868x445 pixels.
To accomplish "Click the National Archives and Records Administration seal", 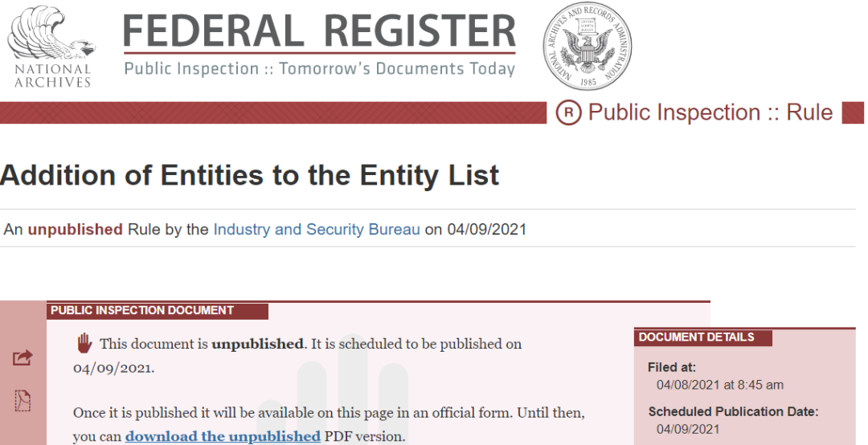I will 588,47.
